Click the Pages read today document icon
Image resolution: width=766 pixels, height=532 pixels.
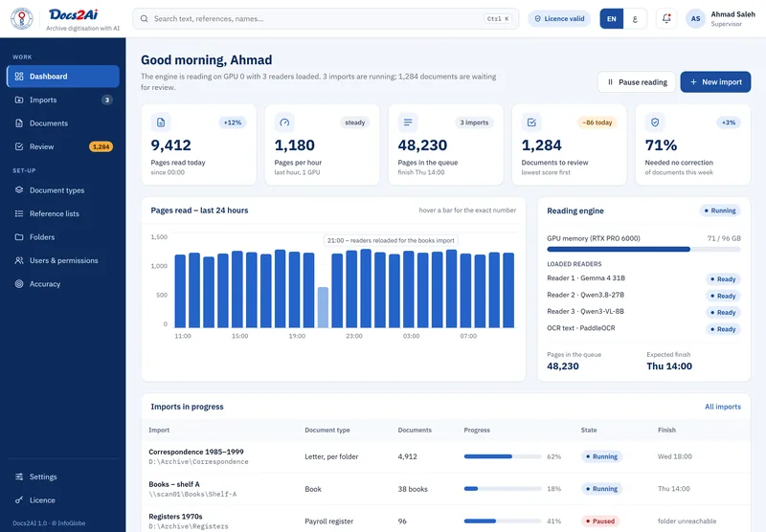161,122
